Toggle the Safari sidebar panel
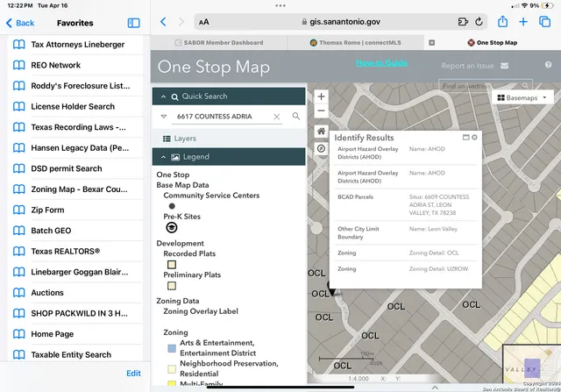Image resolution: width=561 pixels, height=392 pixels. click(x=133, y=23)
